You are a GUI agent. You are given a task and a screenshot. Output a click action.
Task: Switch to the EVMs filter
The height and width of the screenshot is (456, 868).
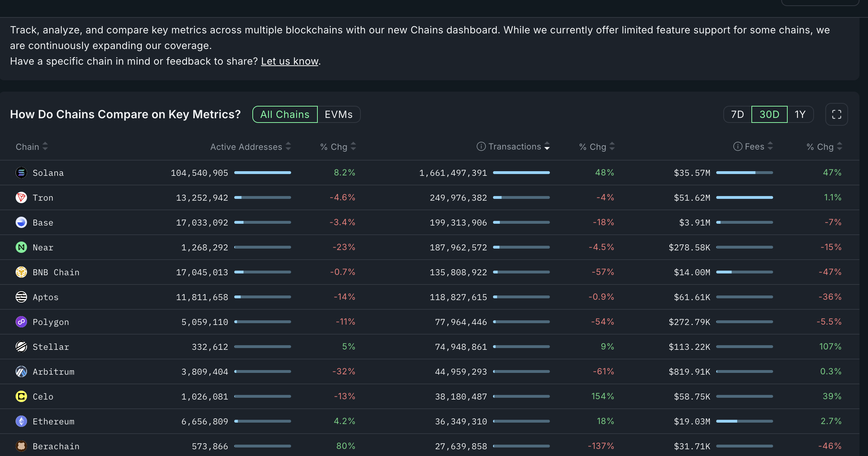click(339, 114)
